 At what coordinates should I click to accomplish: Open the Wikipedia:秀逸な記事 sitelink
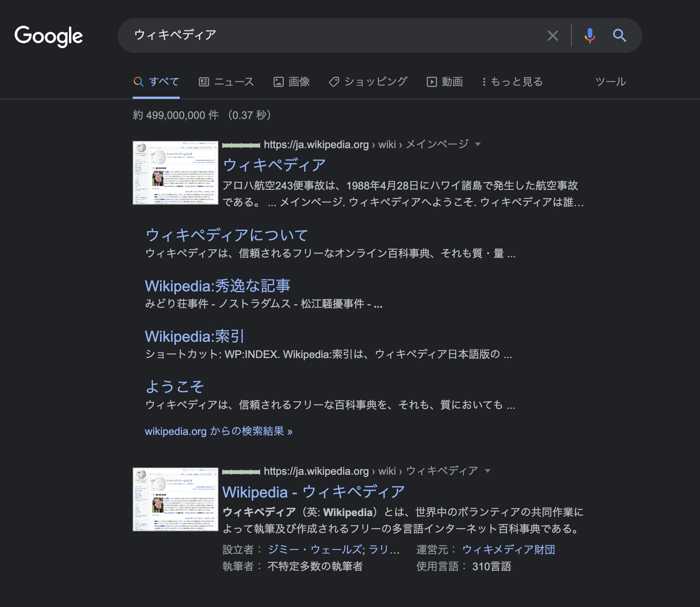pyautogui.click(x=218, y=286)
